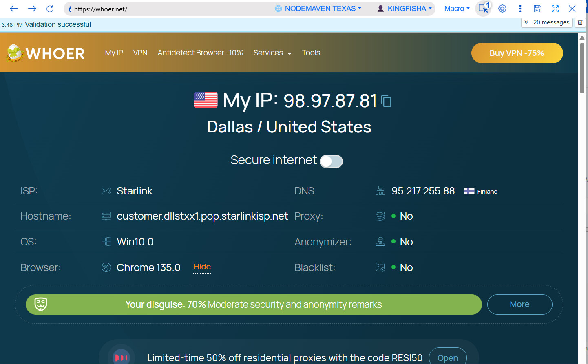Image resolution: width=588 pixels, height=364 pixels.
Task: Click the Blacklist checklist icon
Action: [x=380, y=267]
